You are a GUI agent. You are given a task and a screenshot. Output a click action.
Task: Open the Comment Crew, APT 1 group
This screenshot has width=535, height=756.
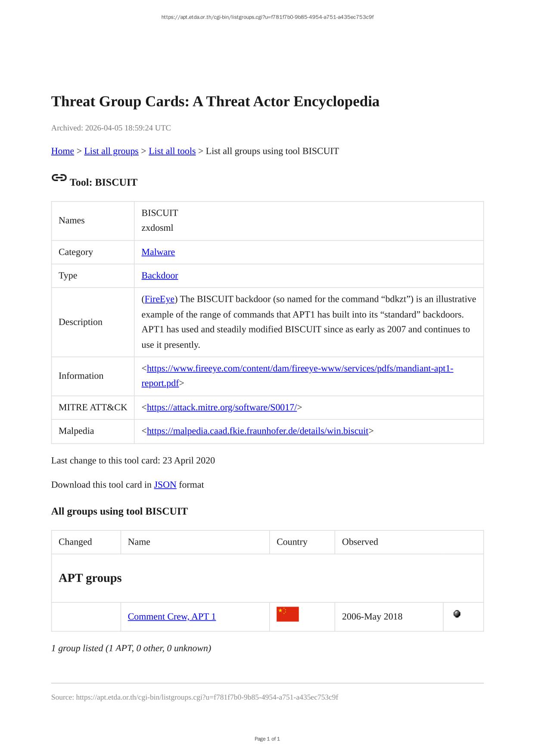click(171, 617)
